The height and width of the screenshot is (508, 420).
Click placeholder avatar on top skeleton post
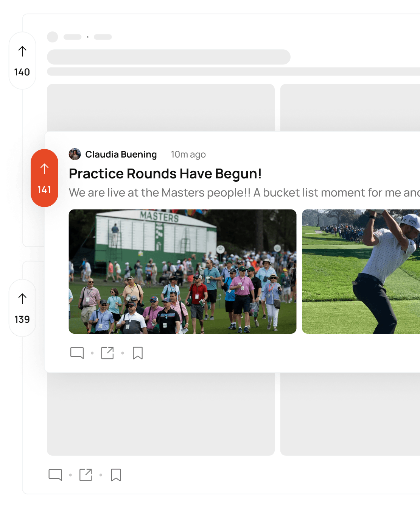click(53, 37)
